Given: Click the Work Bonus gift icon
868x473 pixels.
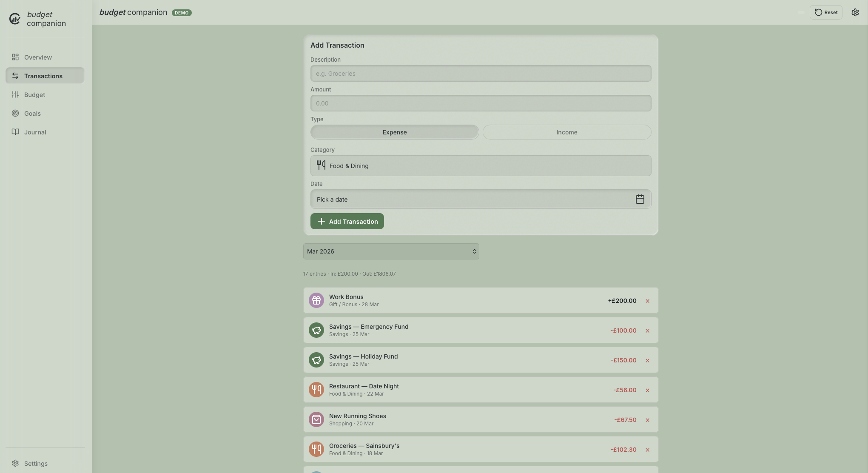Looking at the screenshot, I should (316, 301).
